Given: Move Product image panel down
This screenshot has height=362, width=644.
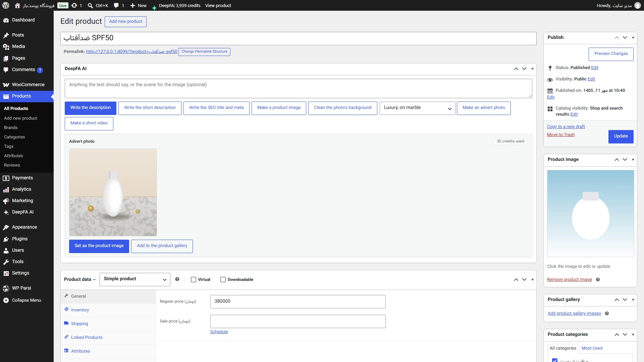Looking at the screenshot, I should [x=625, y=160].
